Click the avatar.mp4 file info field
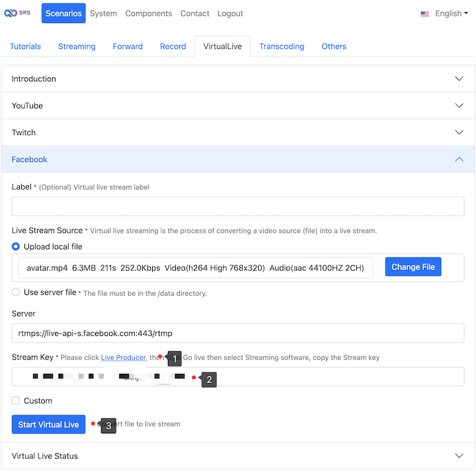 pos(195,267)
